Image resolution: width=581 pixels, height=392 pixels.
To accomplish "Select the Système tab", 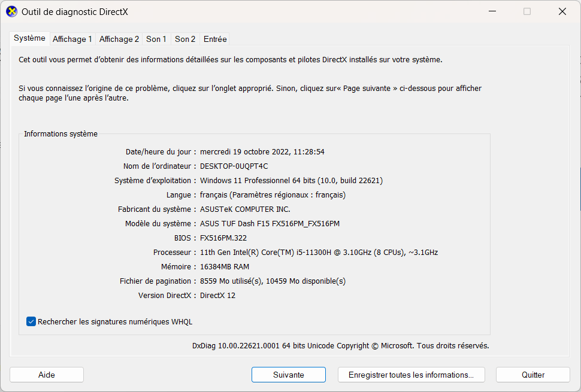I will point(29,38).
